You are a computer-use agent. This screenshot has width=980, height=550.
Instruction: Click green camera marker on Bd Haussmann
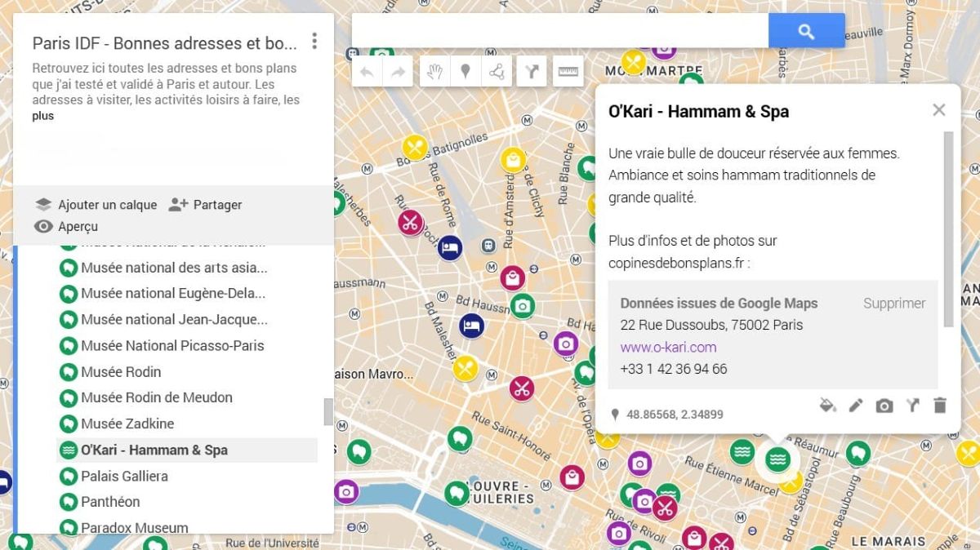point(523,307)
